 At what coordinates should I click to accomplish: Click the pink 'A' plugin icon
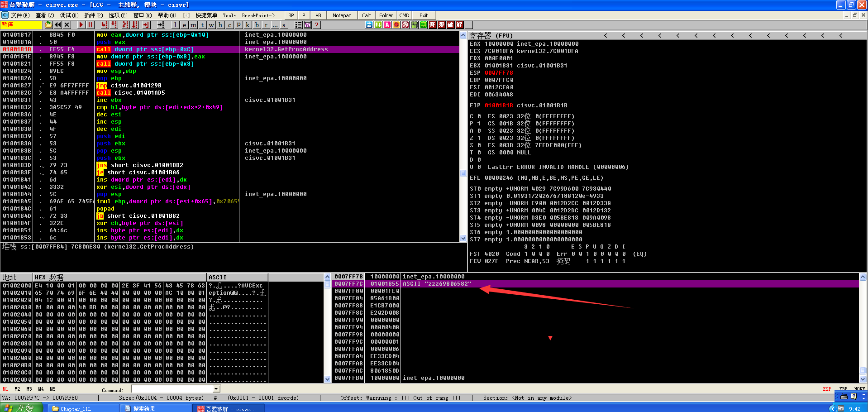[x=387, y=24]
